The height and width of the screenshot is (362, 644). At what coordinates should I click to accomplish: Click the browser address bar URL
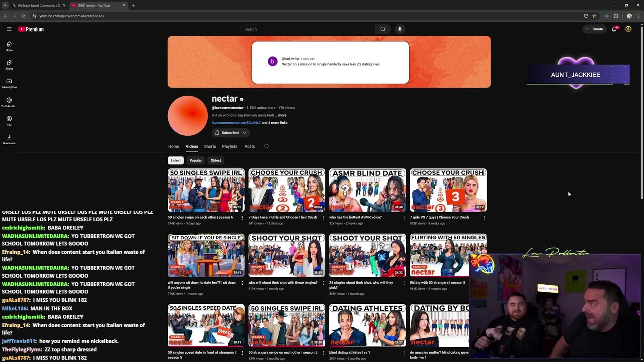point(71,16)
